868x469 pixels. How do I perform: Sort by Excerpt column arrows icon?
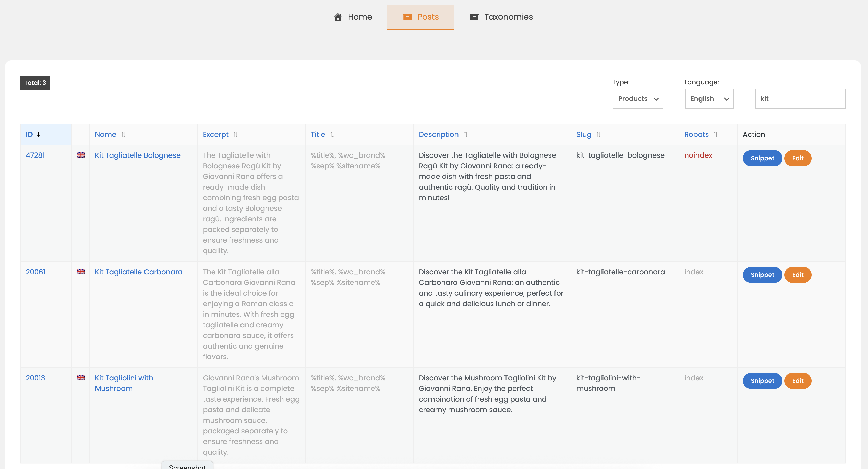coord(235,134)
